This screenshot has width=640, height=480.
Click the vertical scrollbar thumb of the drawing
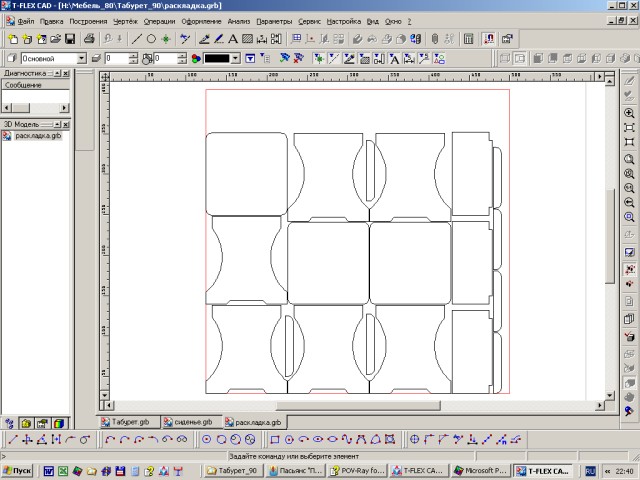609,236
